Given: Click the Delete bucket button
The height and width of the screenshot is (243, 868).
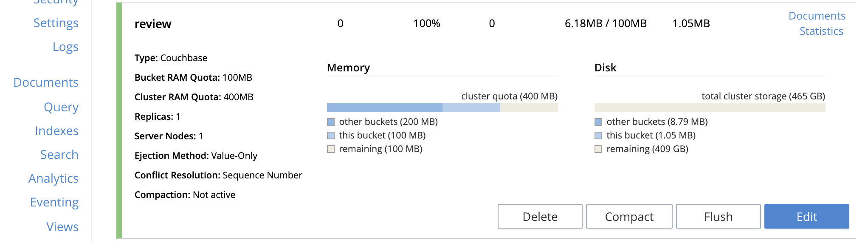Looking at the screenshot, I should (x=540, y=217).
